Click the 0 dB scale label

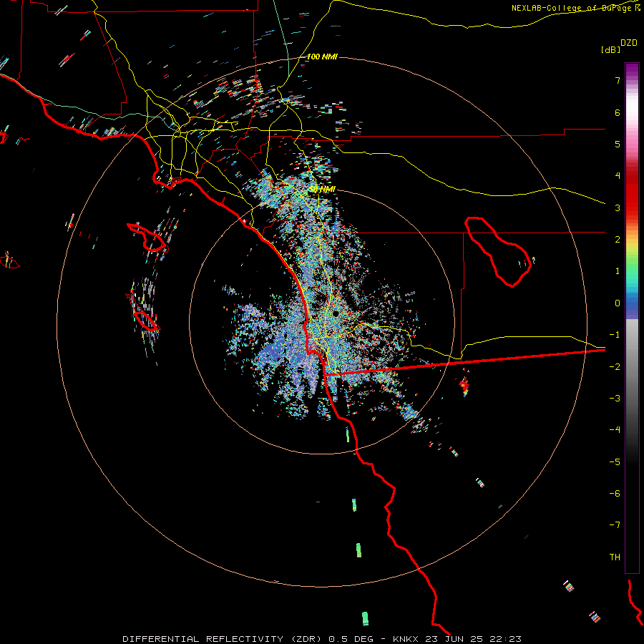click(618, 303)
